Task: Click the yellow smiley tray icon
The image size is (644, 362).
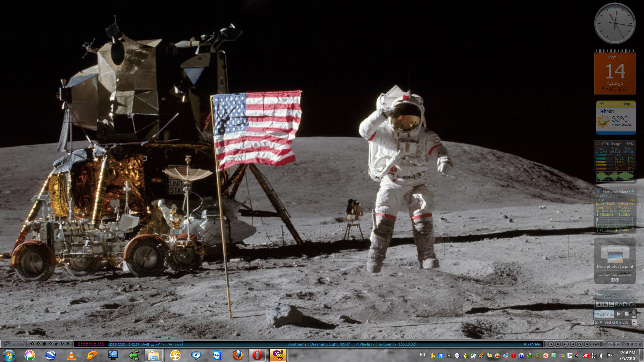Action: pos(497,355)
